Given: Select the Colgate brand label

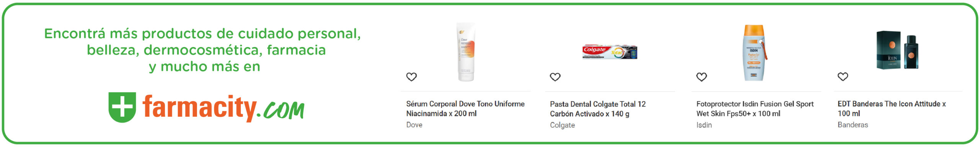Looking at the screenshot, I should pyautogui.click(x=562, y=125).
